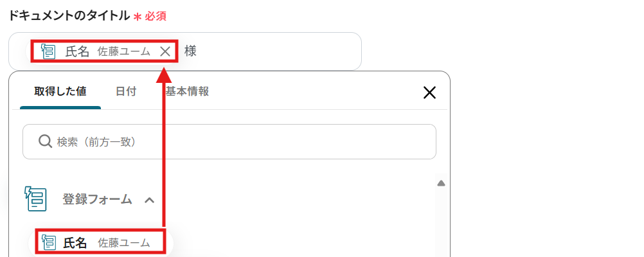This screenshot has width=644, height=257.
Task: Click 佐藤ユーム text in the title chip
Action: pyautogui.click(x=123, y=51)
